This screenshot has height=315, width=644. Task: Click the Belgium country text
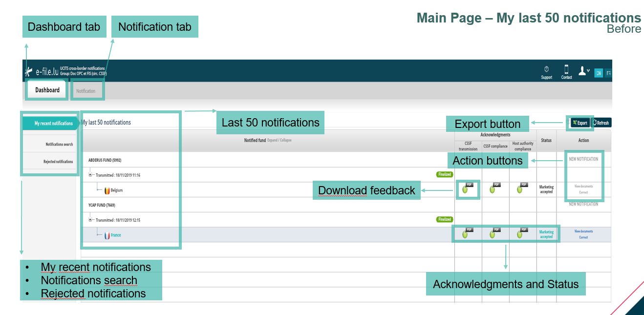pyautogui.click(x=117, y=190)
